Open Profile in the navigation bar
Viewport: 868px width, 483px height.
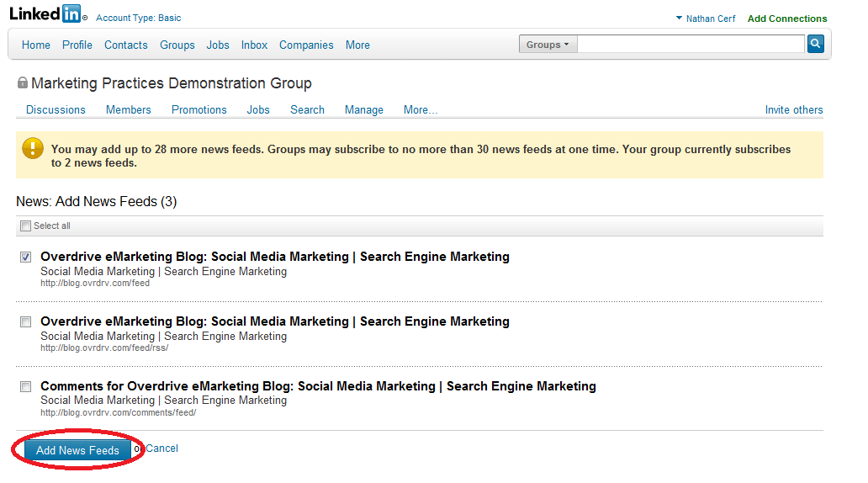(x=77, y=45)
